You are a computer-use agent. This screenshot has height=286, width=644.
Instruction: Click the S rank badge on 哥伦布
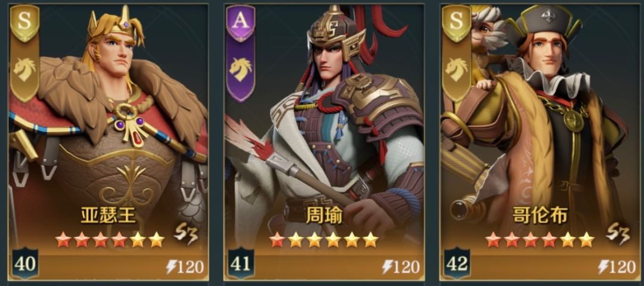pos(457,23)
